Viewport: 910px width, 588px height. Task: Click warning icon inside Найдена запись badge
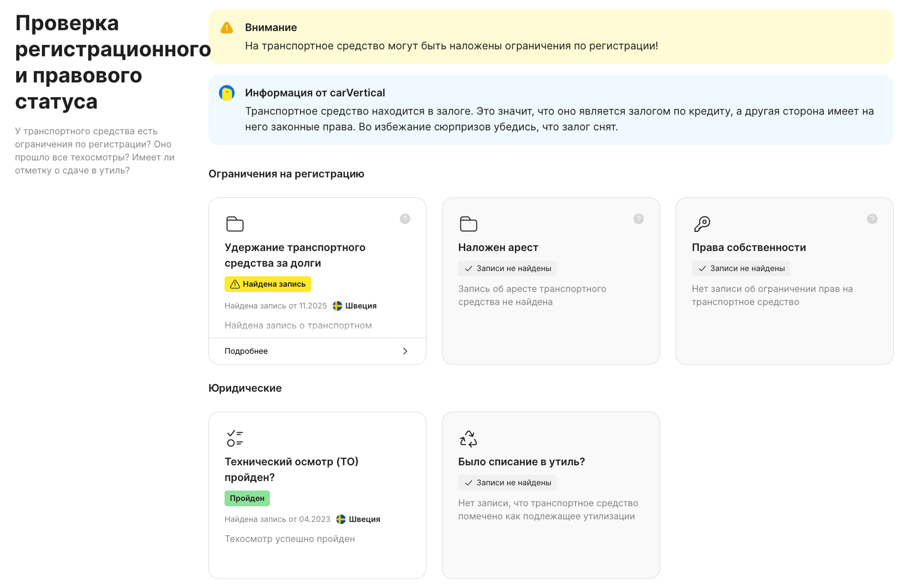coord(235,284)
